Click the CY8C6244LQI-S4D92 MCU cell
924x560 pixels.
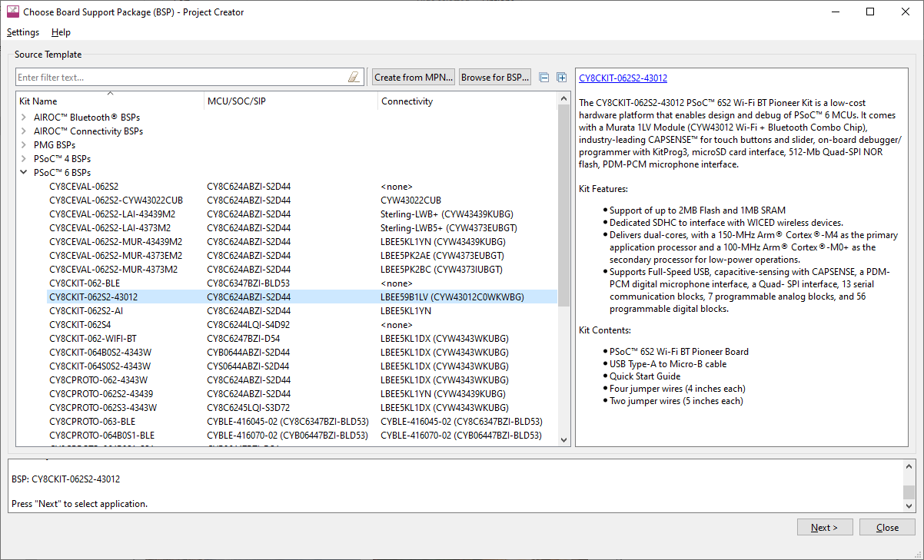(248, 325)
